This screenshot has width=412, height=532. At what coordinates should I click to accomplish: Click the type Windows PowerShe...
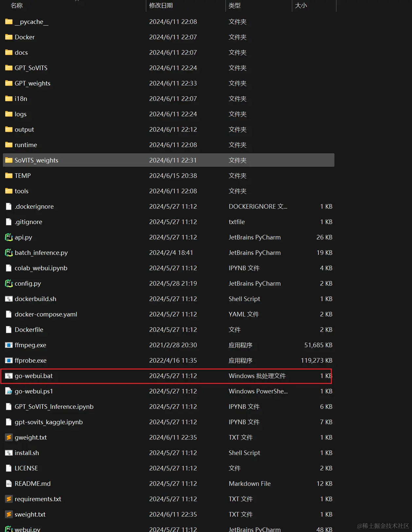[258, 391]
